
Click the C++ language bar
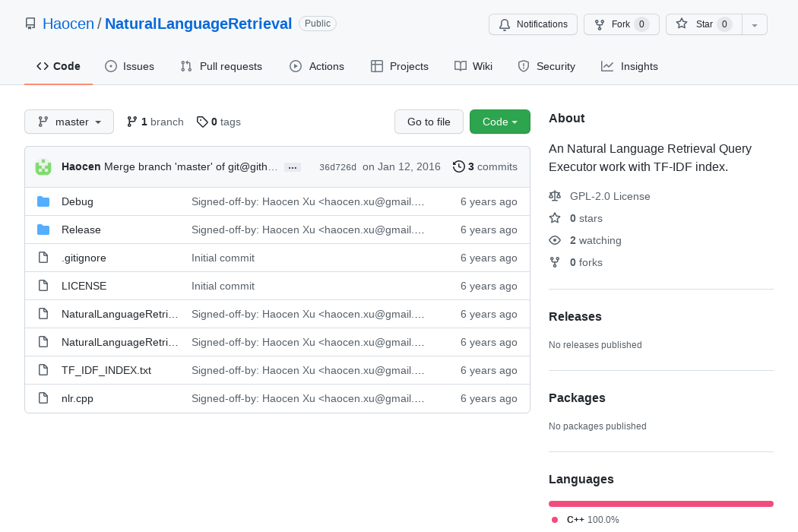660,503
